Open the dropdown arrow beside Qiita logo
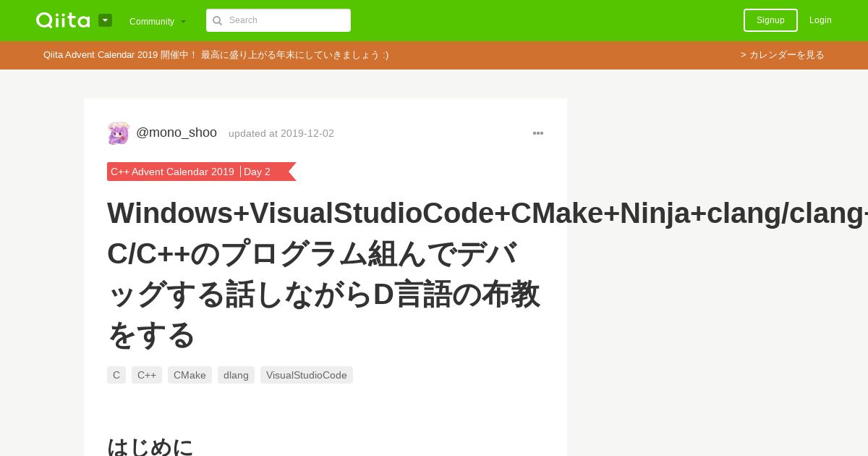The width and height of the screenshot is (868, 456). point(106,20)
